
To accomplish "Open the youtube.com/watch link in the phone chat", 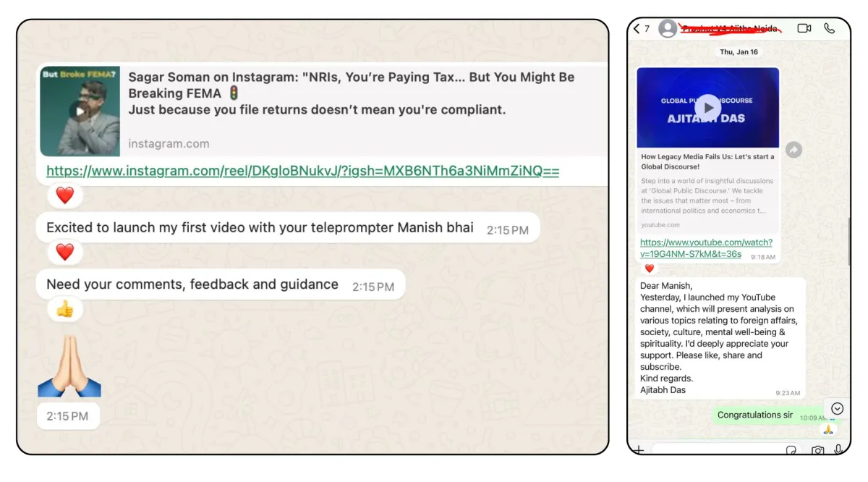I will (706, 248).
